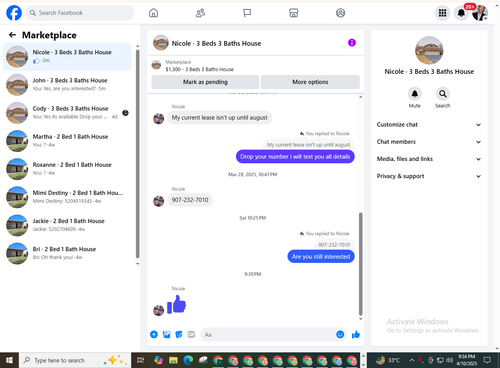Click the Facebook logo icon
Viewport: 500px width, 368px height.
point(14,13)
